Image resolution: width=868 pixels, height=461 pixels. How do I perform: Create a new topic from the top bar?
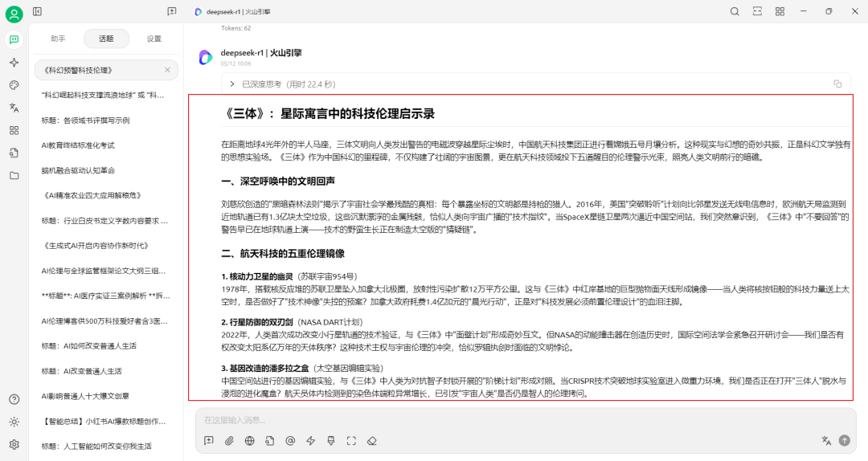pyautogui.click(x=172, y=11)
